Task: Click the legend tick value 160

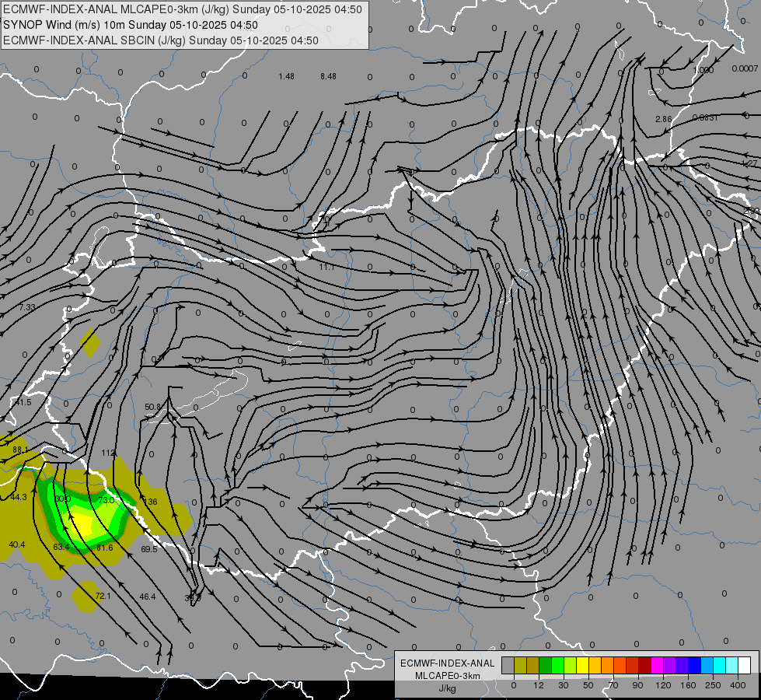Action: [x=688, y=685]
